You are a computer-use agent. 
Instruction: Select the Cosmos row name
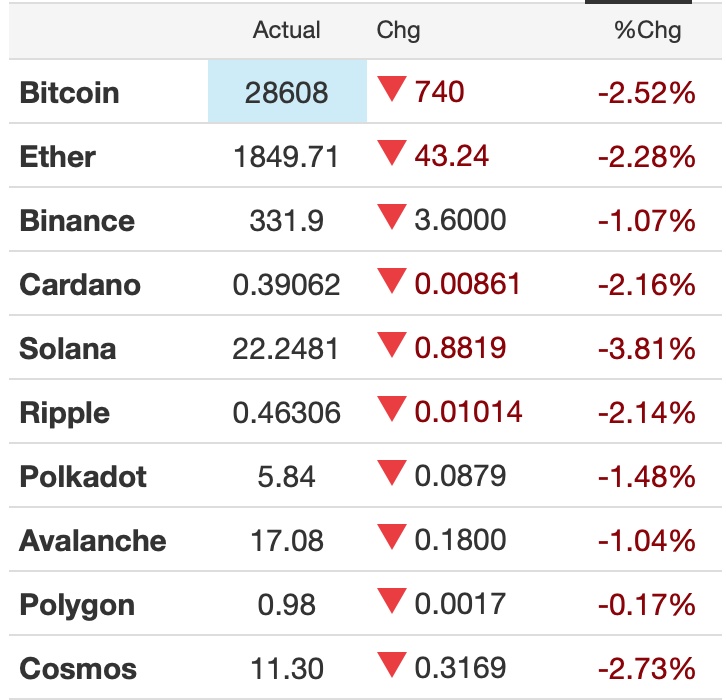(x=78, y=669)
